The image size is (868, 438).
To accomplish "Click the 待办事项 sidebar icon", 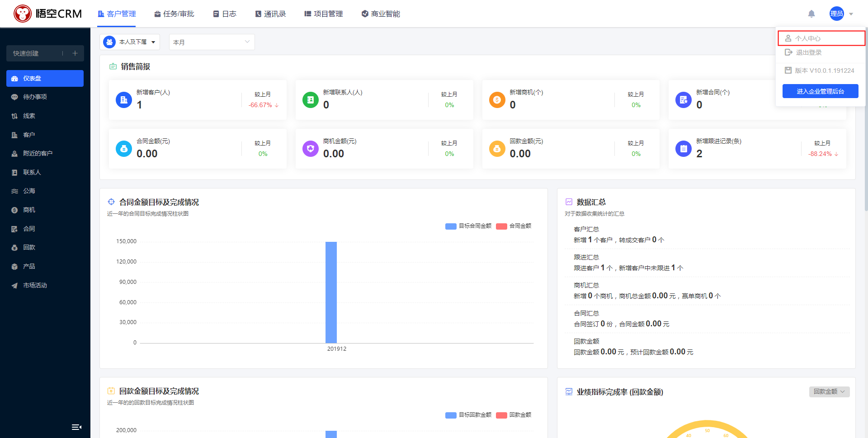I will click(14, 97).
